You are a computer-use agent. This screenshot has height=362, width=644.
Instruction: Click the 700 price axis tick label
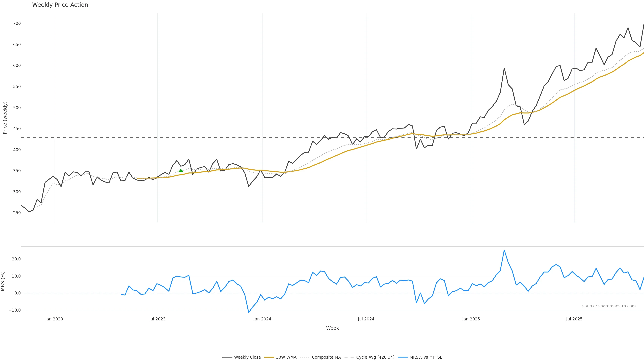pos(17,23)
